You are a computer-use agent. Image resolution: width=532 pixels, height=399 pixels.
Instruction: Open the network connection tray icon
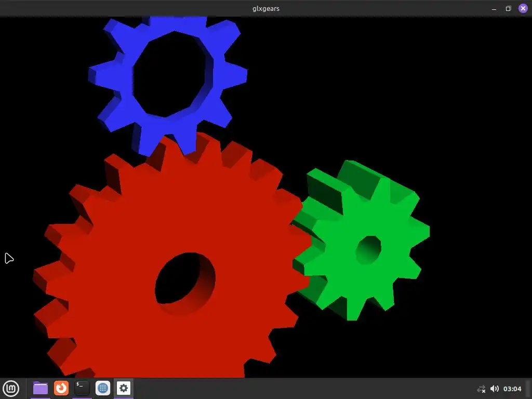click(481, 389)
